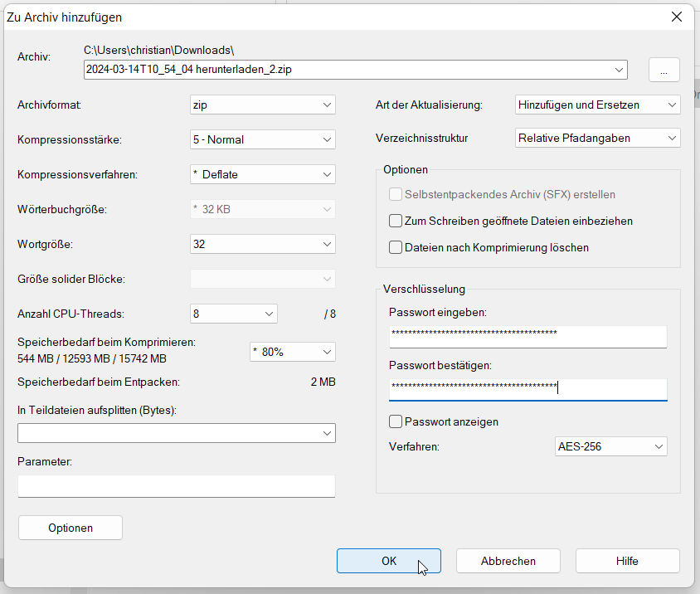Open the Anzahl CPU-Threads dropdown
The height and width of the screenshot is (594, 700).
coord(234,314)
